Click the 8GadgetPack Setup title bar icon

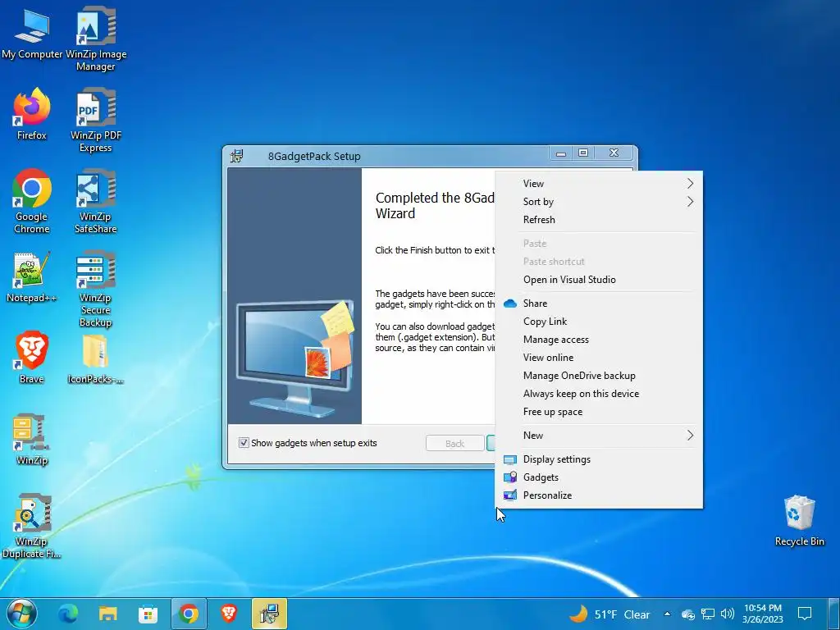coord(236,157)
